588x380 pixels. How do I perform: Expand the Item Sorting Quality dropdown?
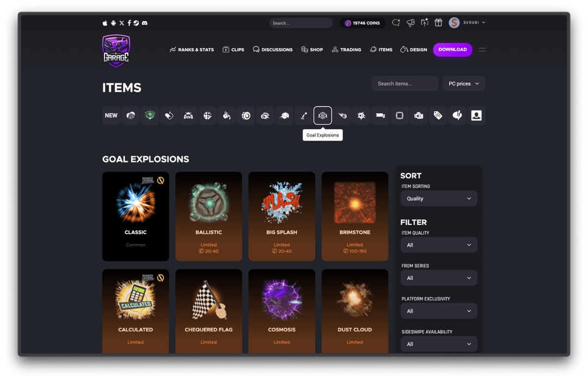coord(439,199)
